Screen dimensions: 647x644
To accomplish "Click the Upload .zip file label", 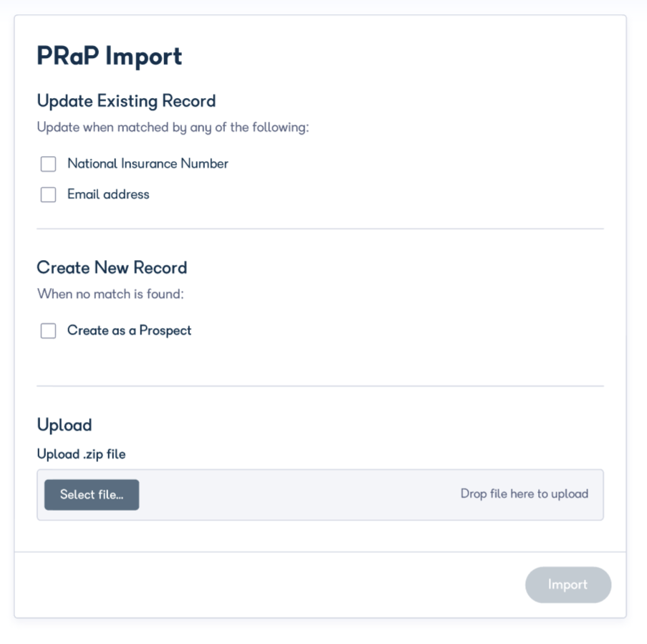I will point(81,454).
